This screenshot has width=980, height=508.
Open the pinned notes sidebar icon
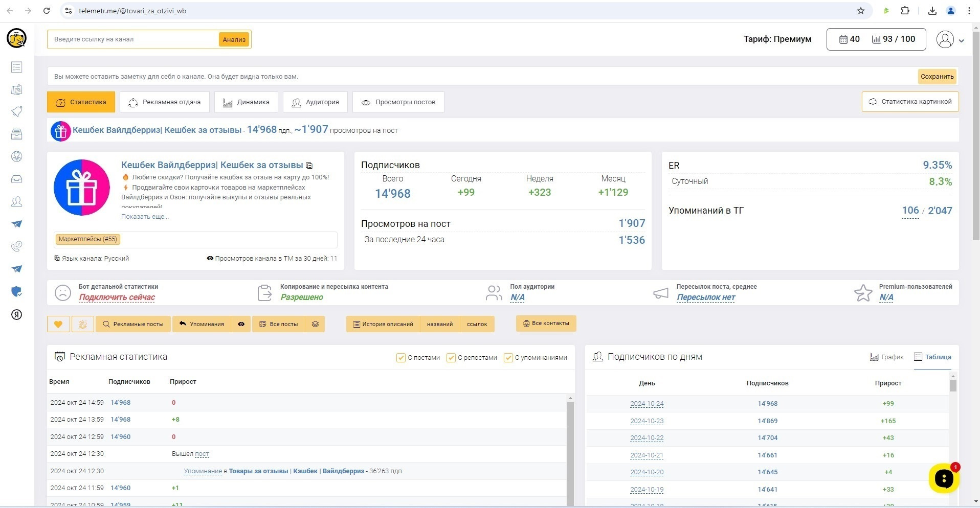coord(16,89)
